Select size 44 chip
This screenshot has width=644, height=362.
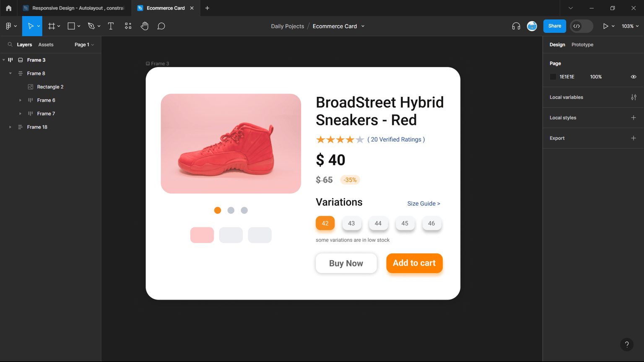click(x=378, y=223)
